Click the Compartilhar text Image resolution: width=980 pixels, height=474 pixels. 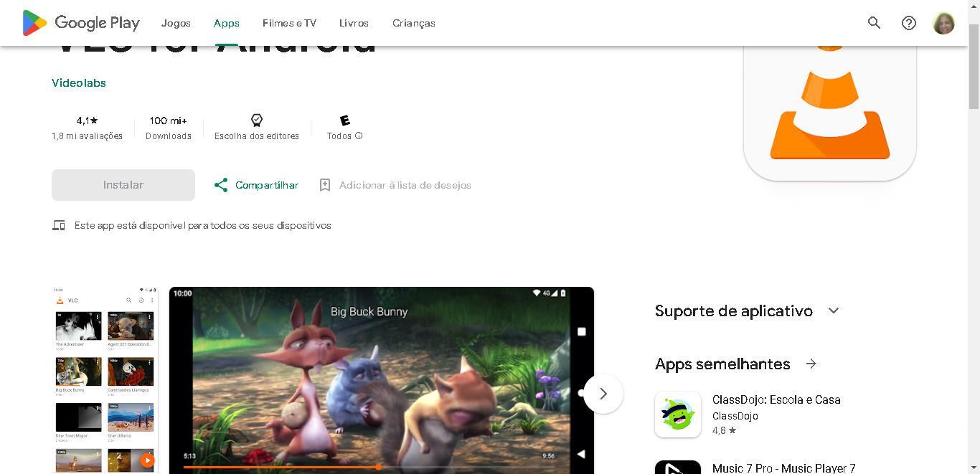coord(267,185)
